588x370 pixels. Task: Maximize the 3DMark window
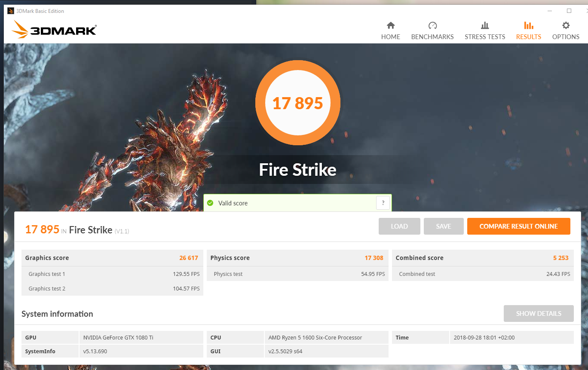point(569,11)
